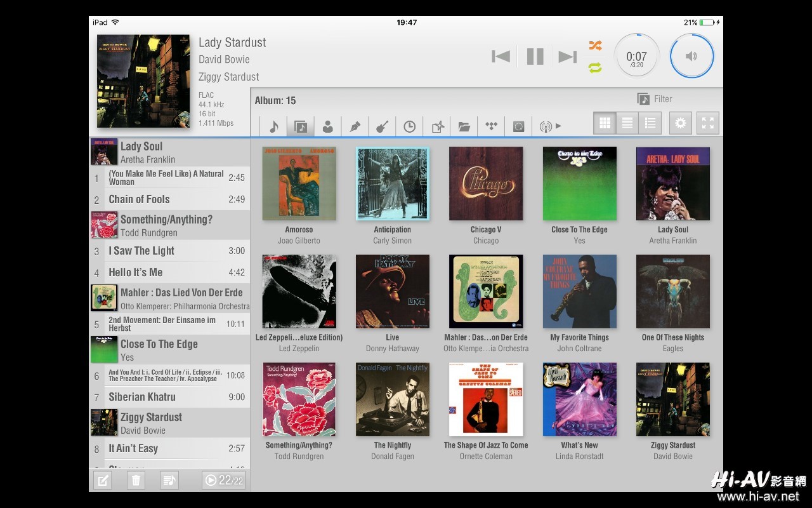Image resolution: width=812 pixels, height=508 pixels.
Task: Open the Mahler album cover in grid
Action: tap(486, 291)
